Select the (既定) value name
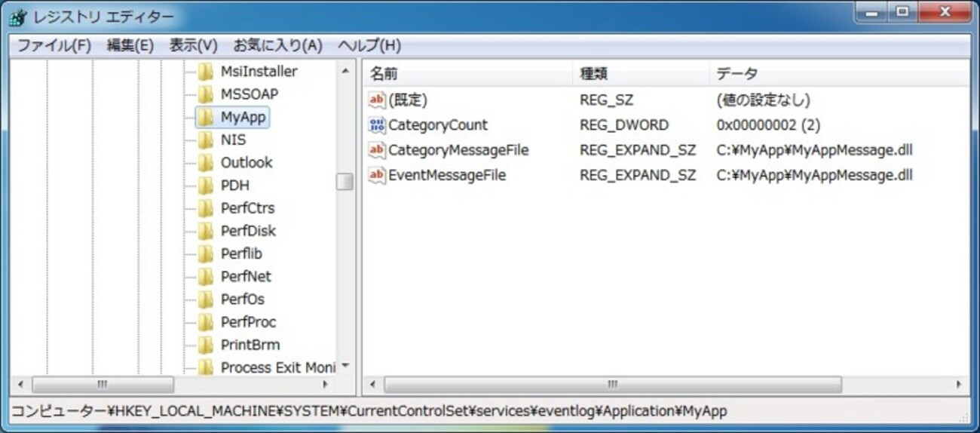The height and width of the screenshot is (433, 980). (408, 100)
